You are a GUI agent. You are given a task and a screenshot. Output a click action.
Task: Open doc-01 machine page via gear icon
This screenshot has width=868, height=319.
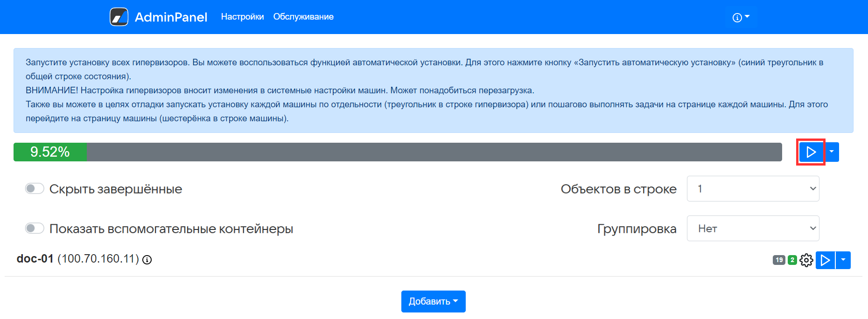pyautogui.click(x=806, y=260)
